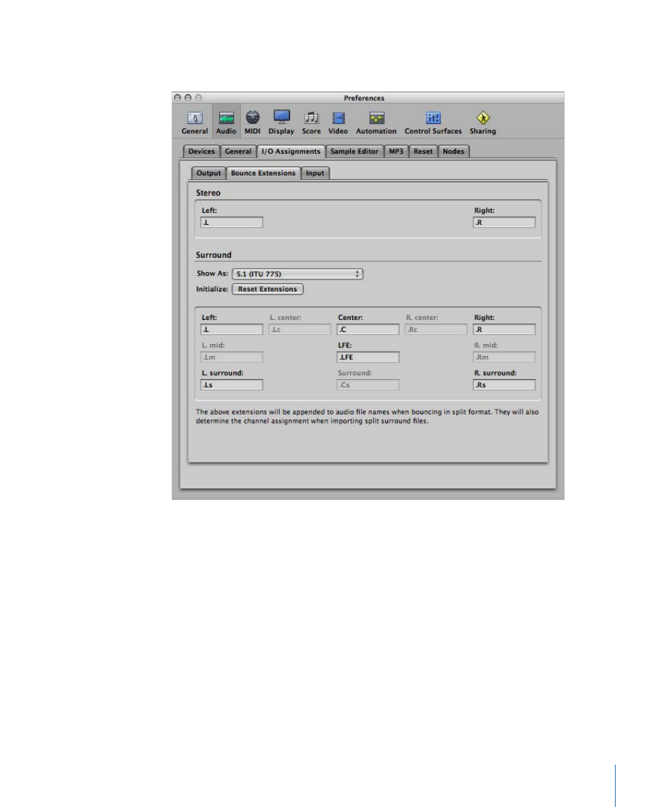Click the disabled L. center field
The image size is (672, 807).
(x=299, y=329)
